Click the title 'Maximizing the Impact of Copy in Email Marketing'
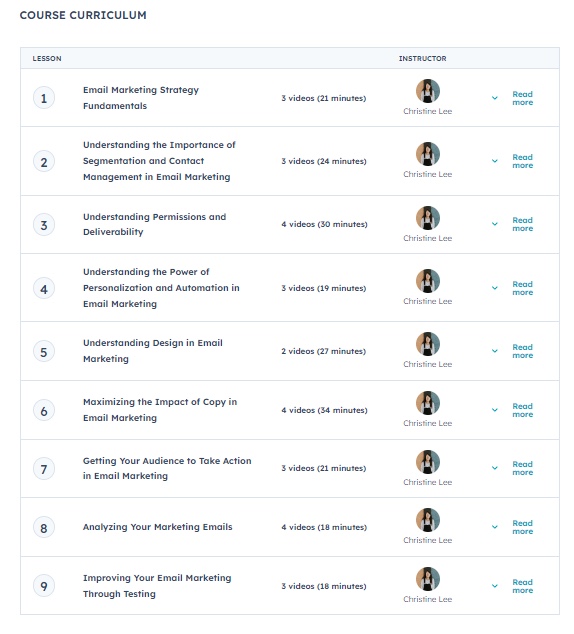The image size is (574, 634). click(160, 410)
